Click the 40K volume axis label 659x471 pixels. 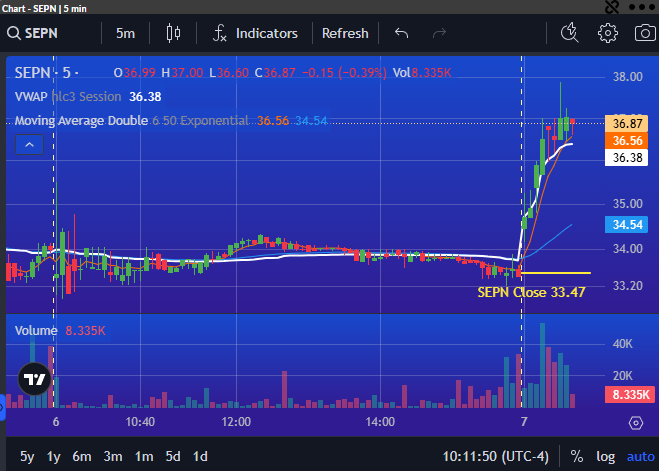tap(622, 344)
